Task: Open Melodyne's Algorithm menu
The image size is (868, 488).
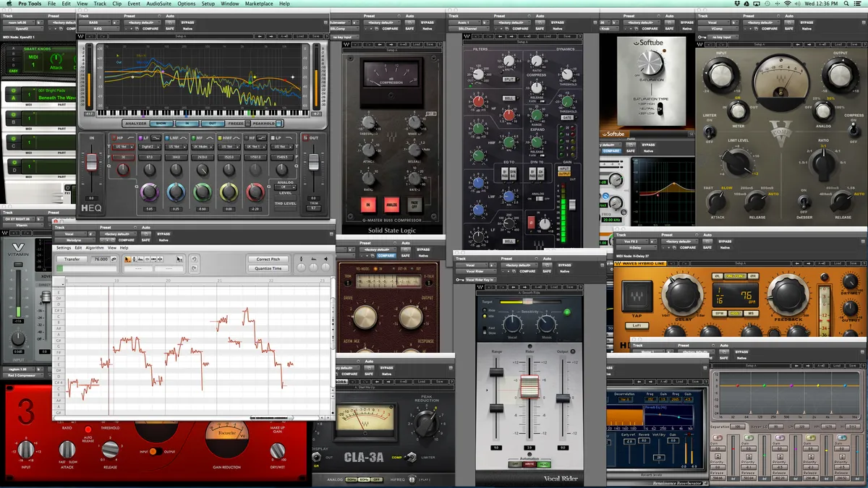Action: pos(94,247)
